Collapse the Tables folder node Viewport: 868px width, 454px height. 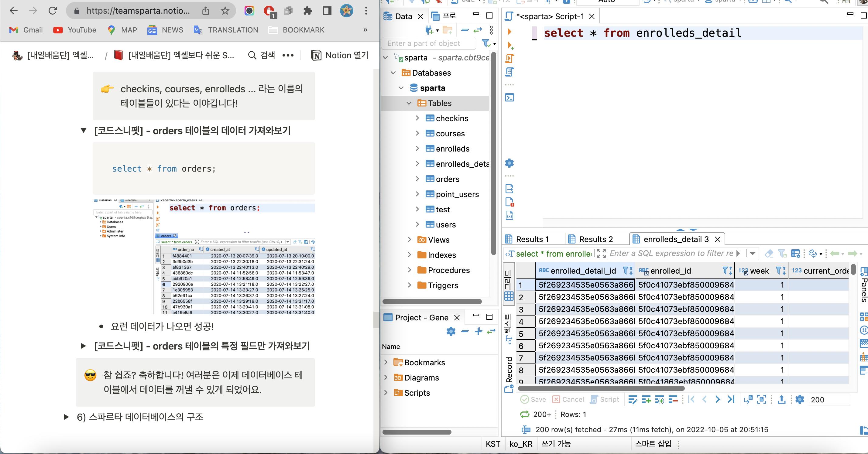click(409, 103)
